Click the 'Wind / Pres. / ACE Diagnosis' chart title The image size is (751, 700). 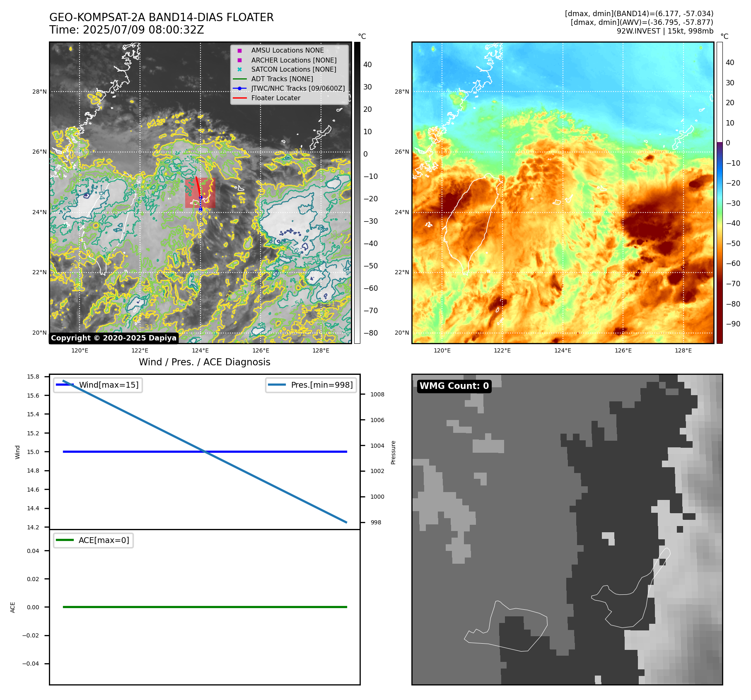pyautogui.click(x=205, y=362)
